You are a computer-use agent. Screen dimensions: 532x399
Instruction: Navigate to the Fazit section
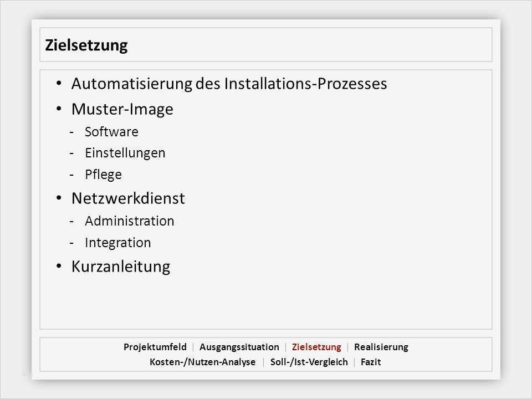tap(371, 362)
